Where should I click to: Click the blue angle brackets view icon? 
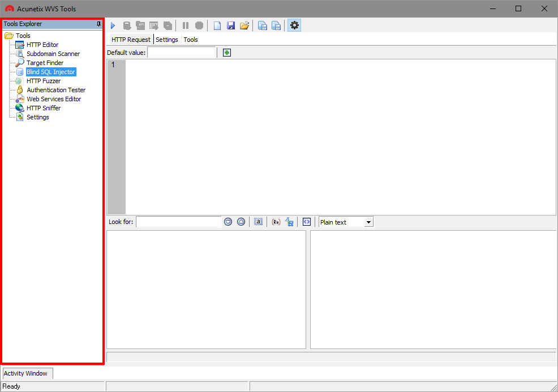(307, 222)
